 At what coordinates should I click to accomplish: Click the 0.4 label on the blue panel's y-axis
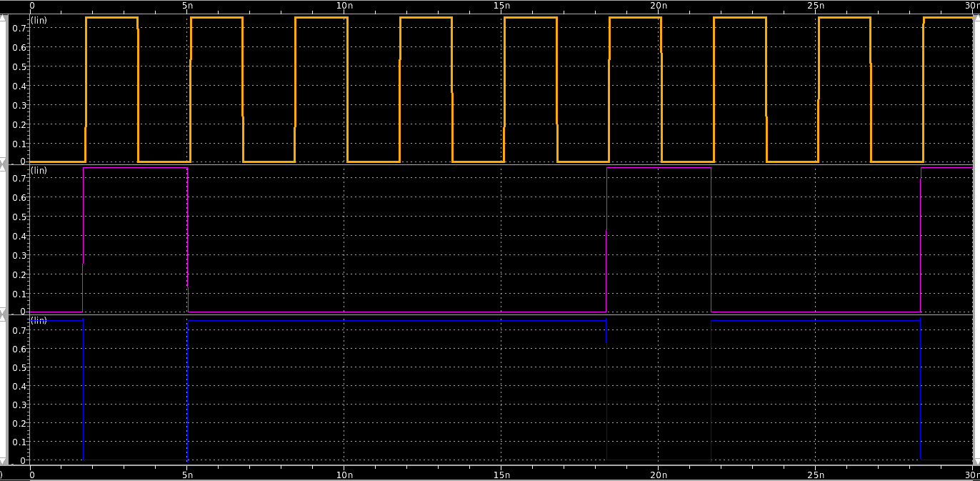click(x=19, y=387)
